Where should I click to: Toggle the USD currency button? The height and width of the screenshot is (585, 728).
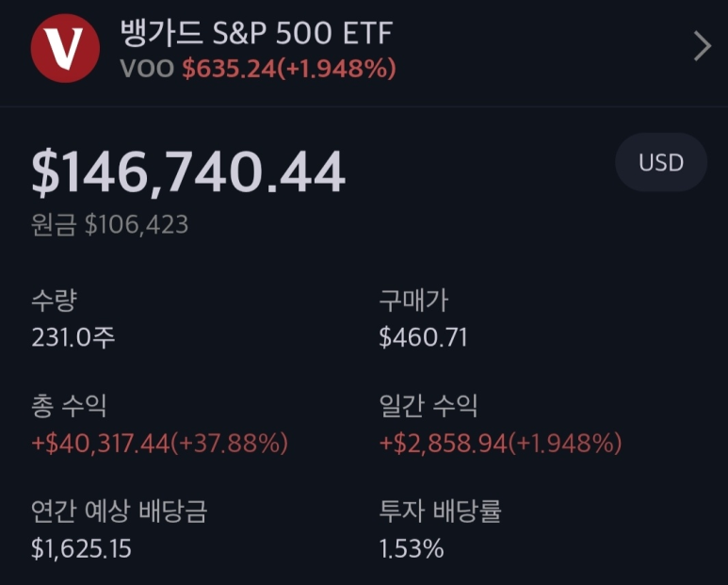(660, 162)
